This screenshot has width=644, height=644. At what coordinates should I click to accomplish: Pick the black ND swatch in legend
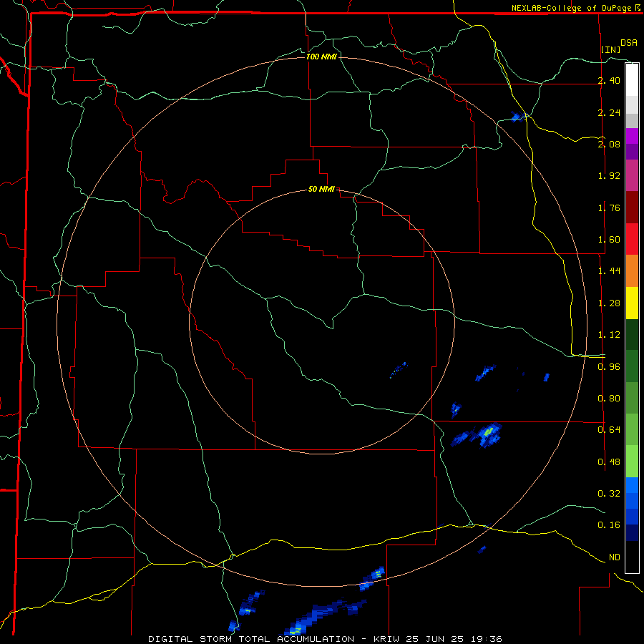point(632,557)
